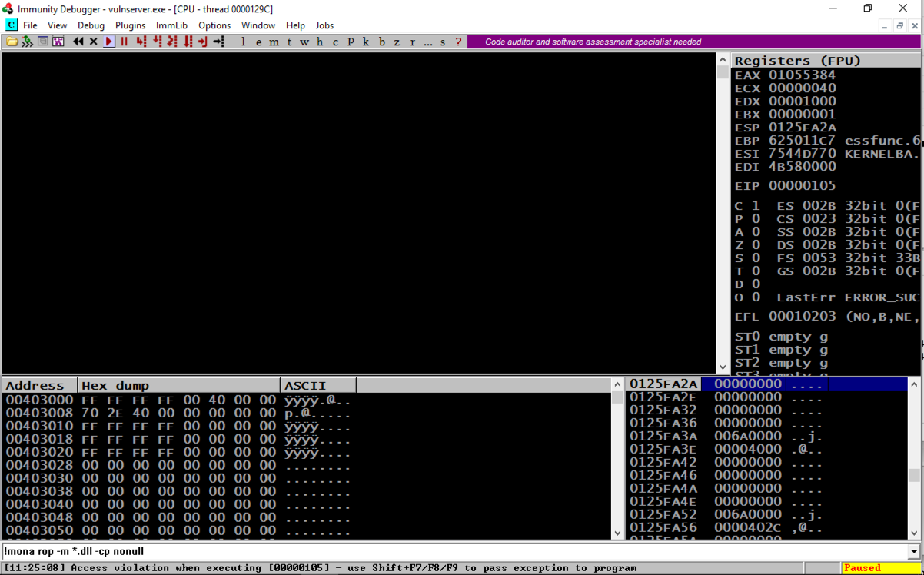Click the Go to address arrow icon
The width and height of the screenshot is (924, 575).
point(219,42)
